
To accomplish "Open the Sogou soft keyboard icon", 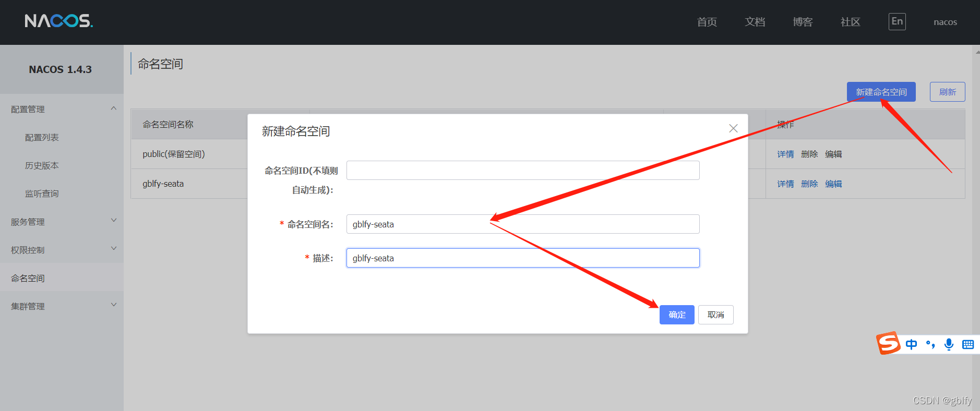I will (968, 344).
